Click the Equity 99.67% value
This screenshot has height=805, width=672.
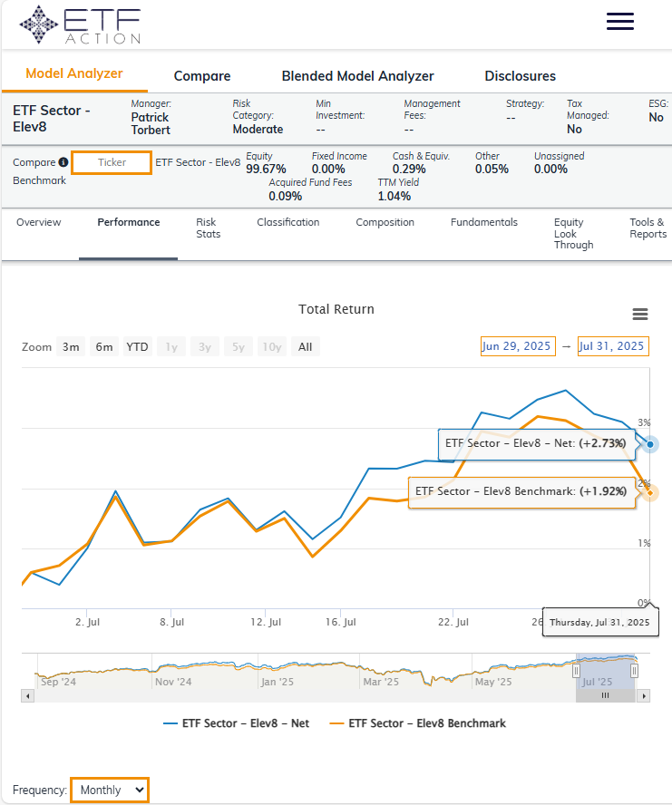[x=266, y=169]
